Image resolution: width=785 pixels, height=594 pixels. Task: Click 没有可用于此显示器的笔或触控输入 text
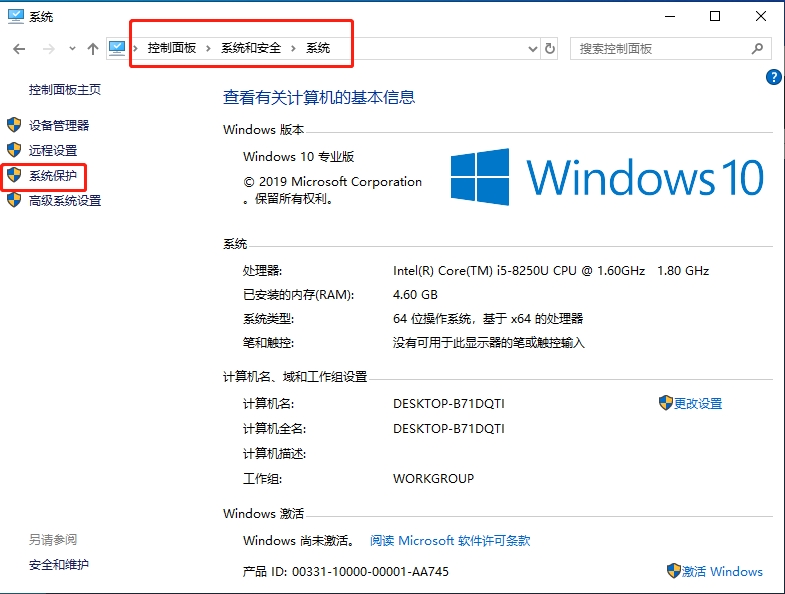(x=489, y=343)
